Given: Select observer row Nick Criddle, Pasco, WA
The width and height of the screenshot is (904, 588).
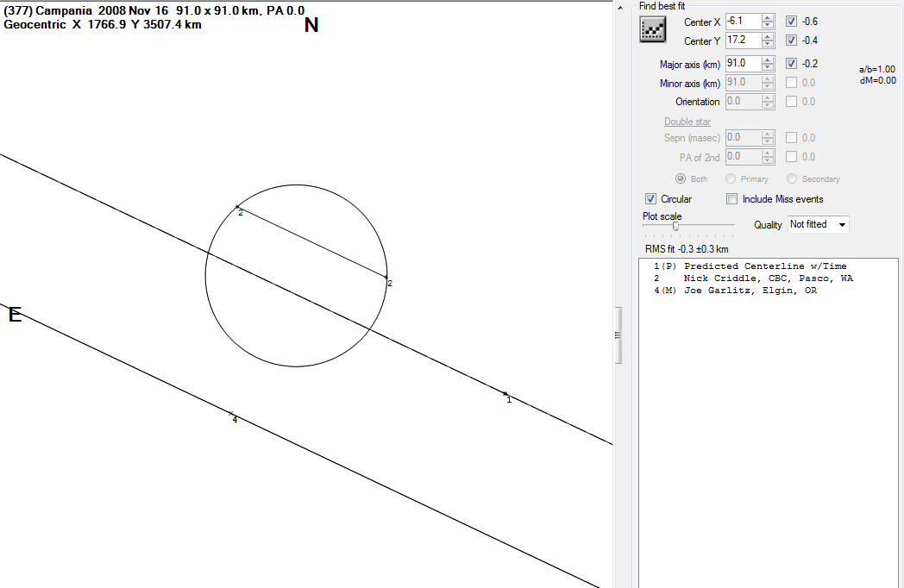Looking at the screenshot, I should coord(754,278).
